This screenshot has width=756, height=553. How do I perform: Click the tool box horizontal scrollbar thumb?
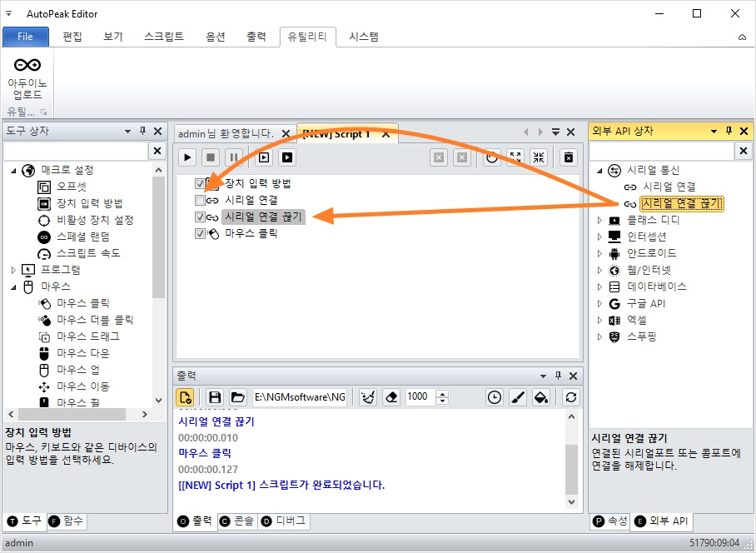pyautogui.click(x=72, y=414)
